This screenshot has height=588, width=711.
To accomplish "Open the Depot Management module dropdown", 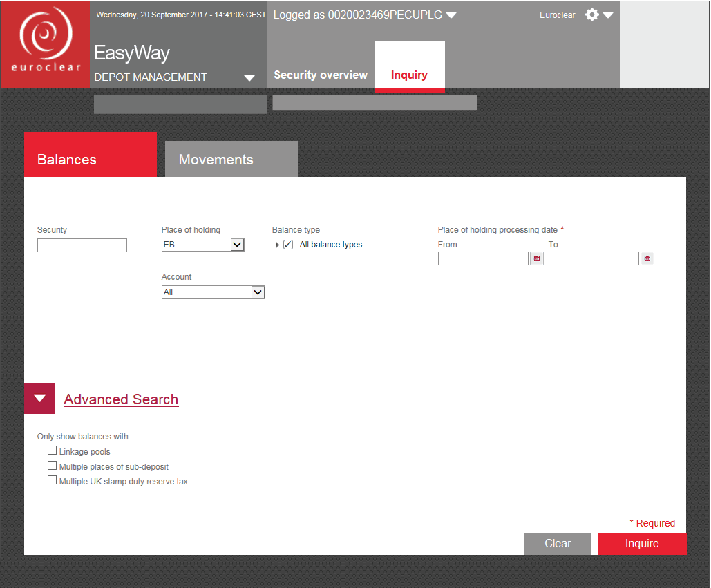I will click(x=249, y=77).
